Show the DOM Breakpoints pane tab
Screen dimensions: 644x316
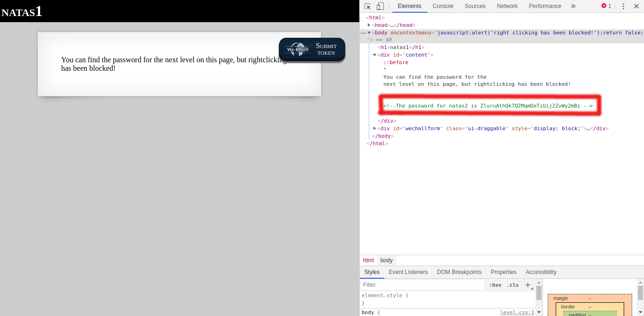[459, 272]
